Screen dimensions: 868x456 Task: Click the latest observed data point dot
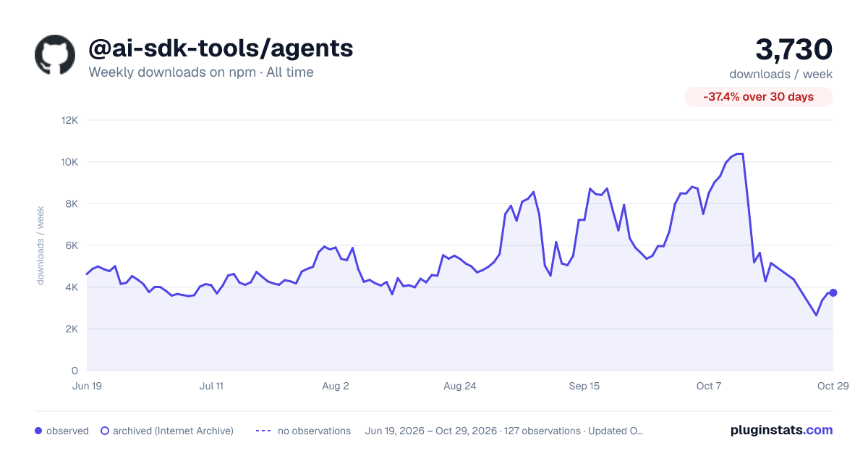pos(833,292)
